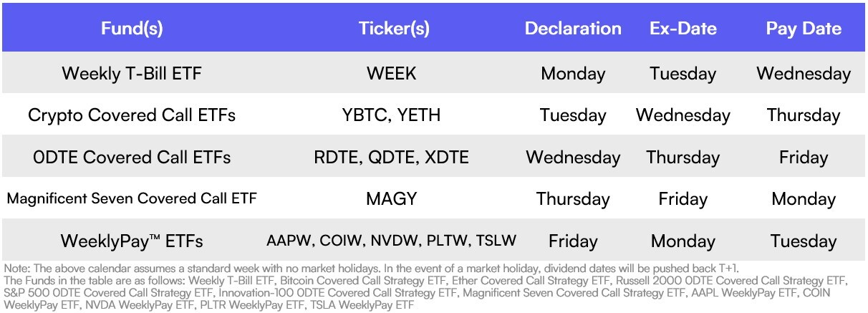
Task: Select the RDTE, QDTE, XDTE ticker cell
Action: pyautogui.click(x=391, y=158)
